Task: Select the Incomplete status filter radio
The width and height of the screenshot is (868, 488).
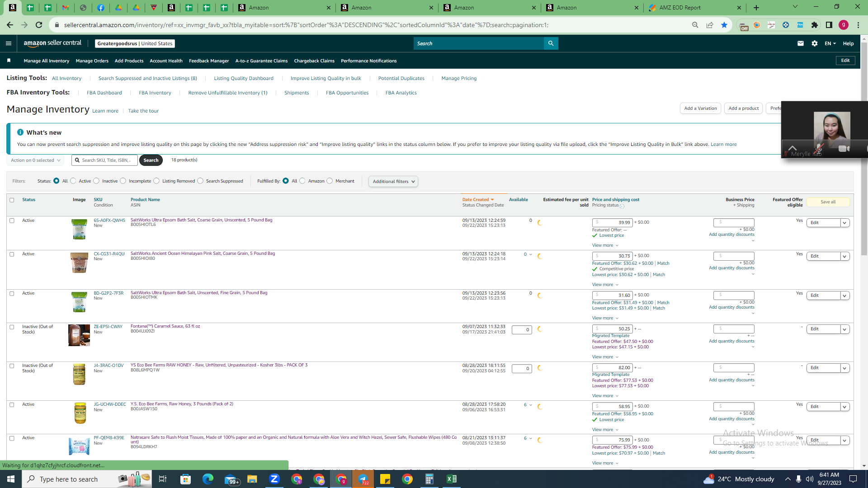Action: coord(123,181)
